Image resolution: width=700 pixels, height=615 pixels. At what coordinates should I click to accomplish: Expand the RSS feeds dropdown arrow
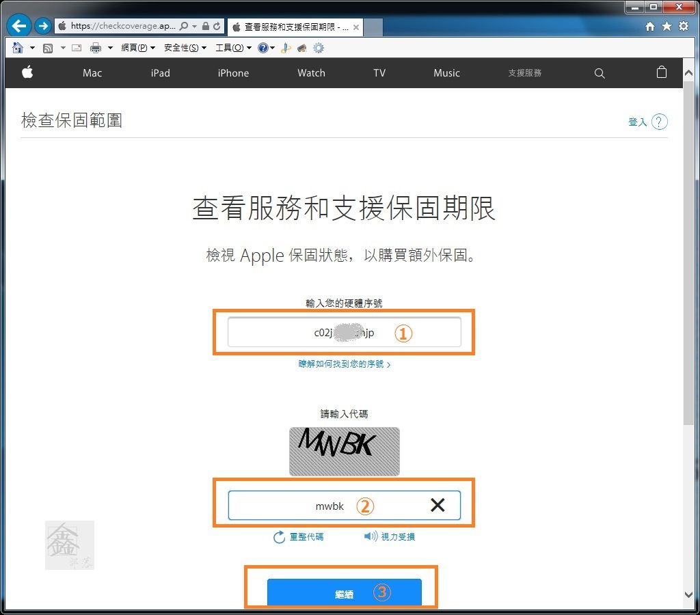point(63,48)
